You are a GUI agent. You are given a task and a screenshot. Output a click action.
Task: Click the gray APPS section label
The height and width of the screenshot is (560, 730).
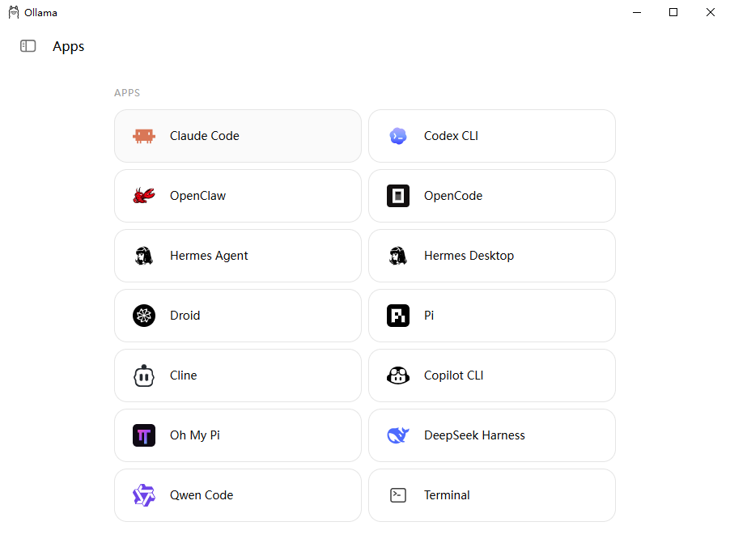(x=127, y=93)
